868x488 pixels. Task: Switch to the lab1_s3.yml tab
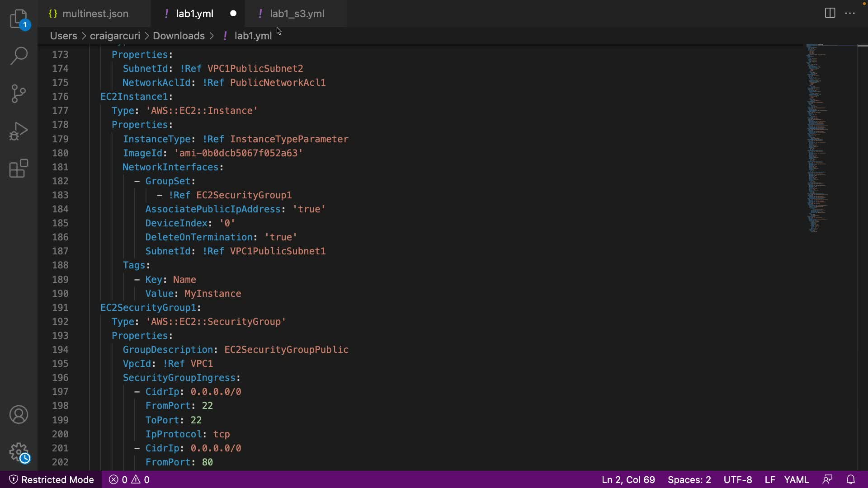pyautogui.click(x=297, y=14)
